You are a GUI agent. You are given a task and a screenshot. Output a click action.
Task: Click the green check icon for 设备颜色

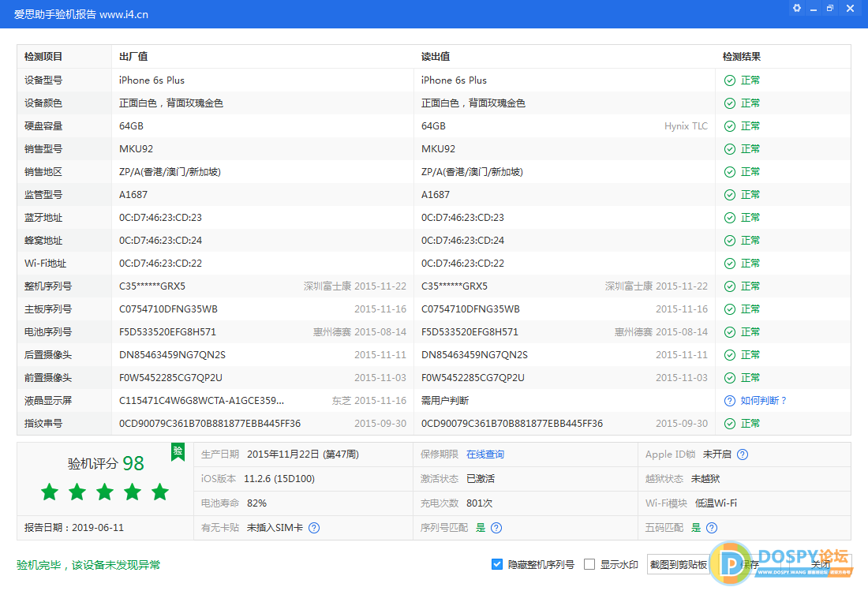pyautogui.click(x=730, y=103)
